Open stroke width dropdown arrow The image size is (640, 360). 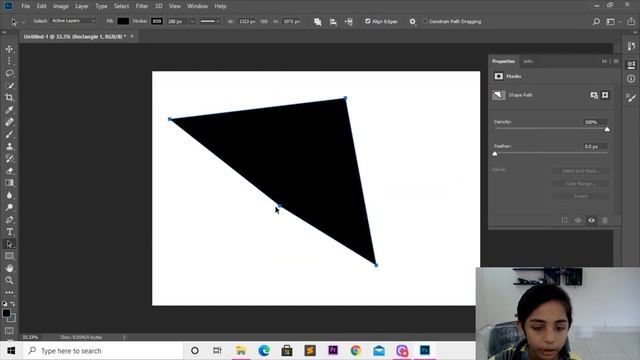pyautogui.click(x=192, y=21)
